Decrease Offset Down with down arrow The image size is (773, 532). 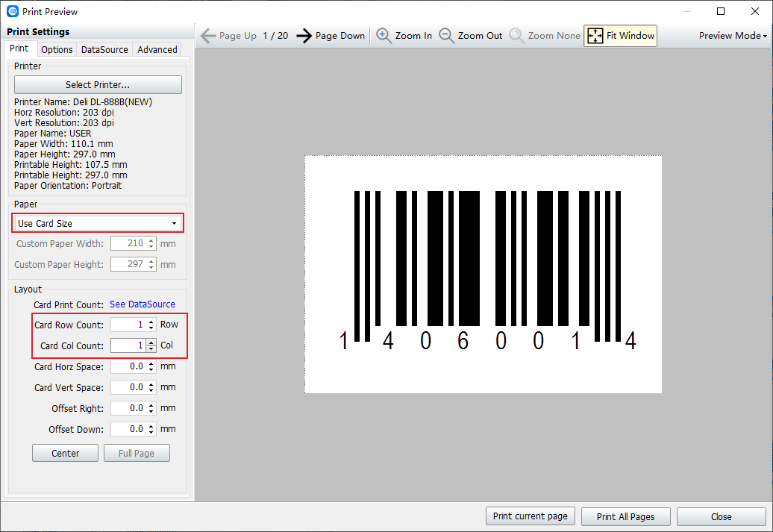pyautogui.click(x=151, y=433)
